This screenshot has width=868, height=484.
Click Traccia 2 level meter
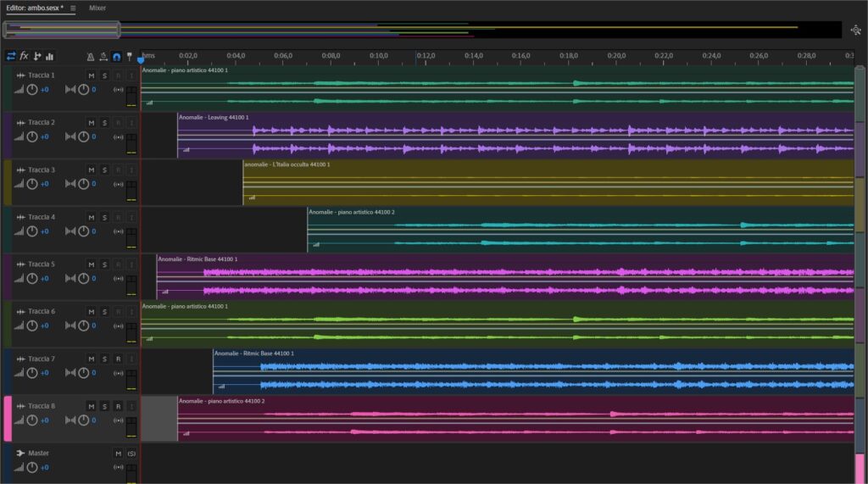[x=131, y=143]
